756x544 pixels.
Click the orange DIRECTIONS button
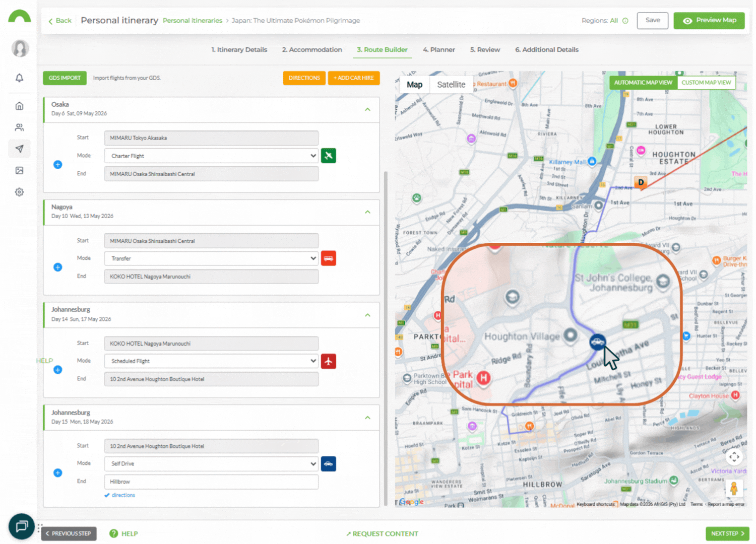(304, 78)
